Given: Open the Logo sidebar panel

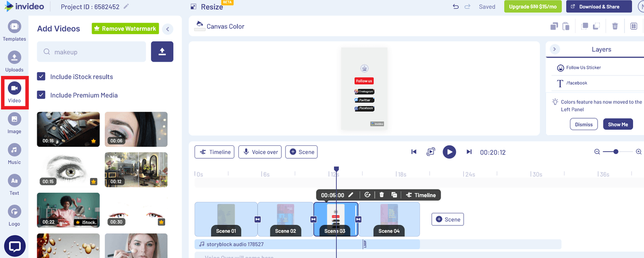Looking at the screenshot, I should pyautogui.click(x=14, y=215).
